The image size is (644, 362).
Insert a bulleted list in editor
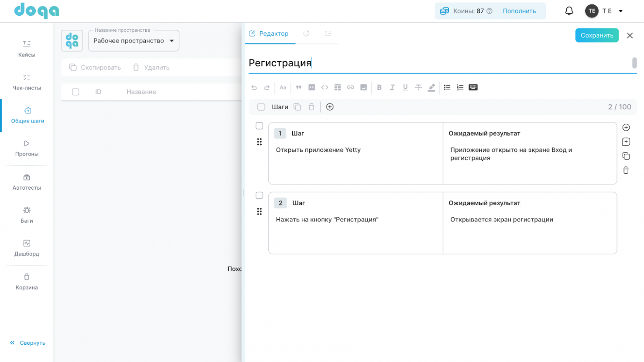point(447,87)
